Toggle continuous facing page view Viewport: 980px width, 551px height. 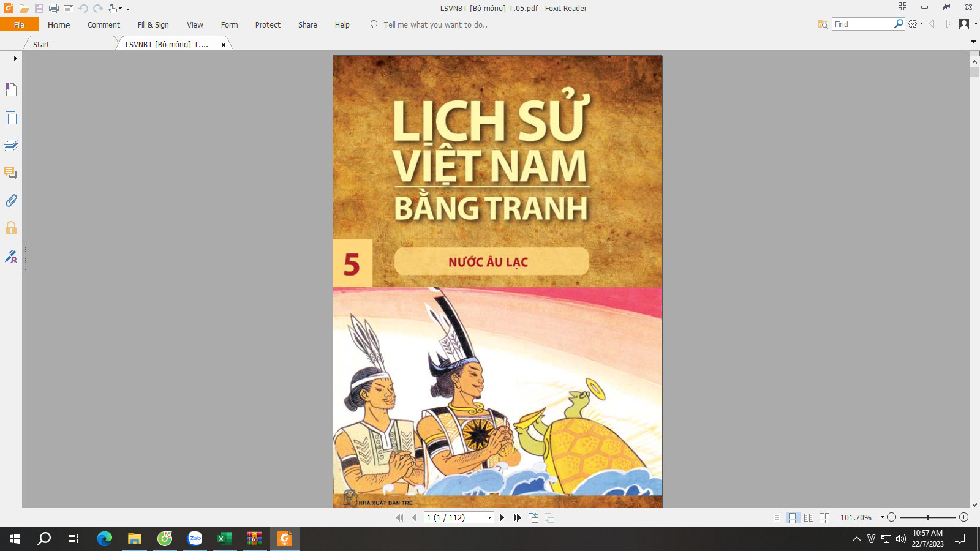[824, 518]
